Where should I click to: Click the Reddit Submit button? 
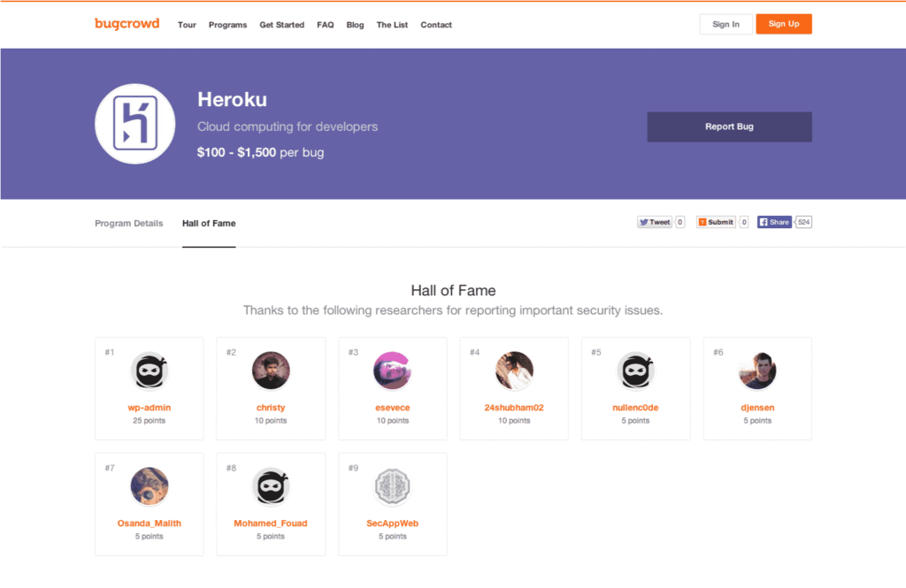click(x=715, y=222)
